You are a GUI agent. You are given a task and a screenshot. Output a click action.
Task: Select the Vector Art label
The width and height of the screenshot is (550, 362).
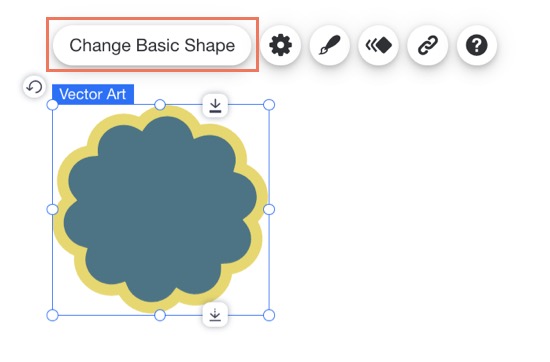(x=93, y=94)
